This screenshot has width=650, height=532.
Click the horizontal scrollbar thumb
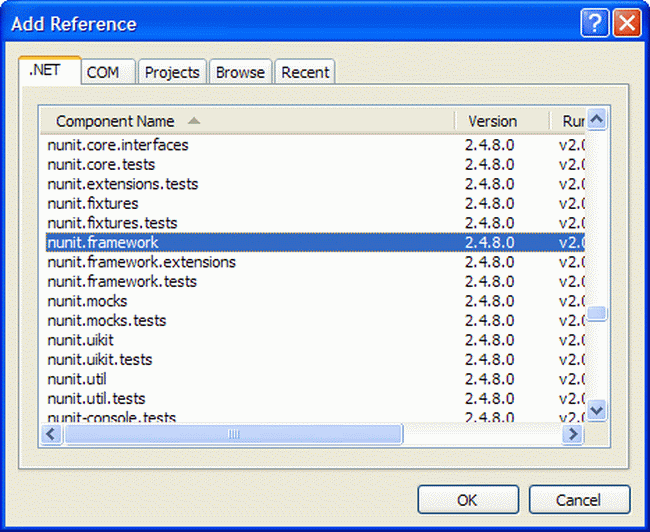234,434
